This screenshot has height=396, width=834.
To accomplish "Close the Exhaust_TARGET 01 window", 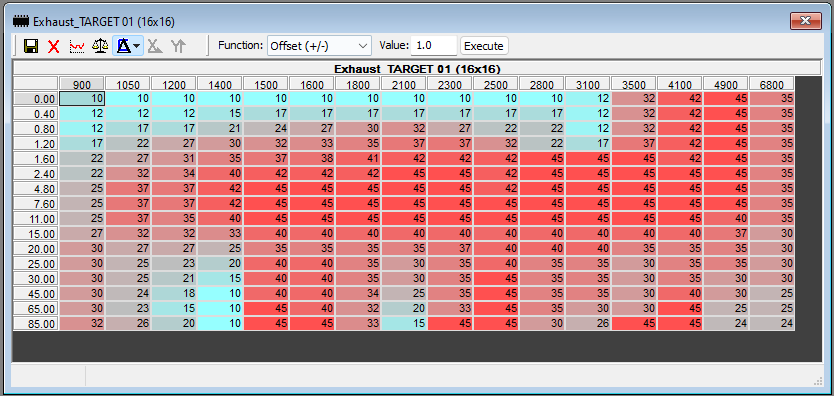I will [x=806, y=21].
